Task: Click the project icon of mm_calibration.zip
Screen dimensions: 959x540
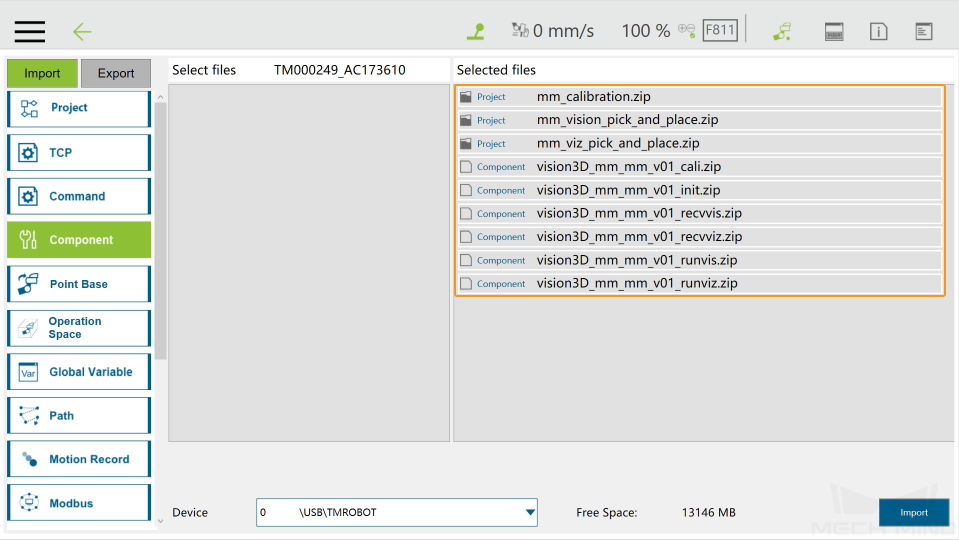Action: (466, 97)
